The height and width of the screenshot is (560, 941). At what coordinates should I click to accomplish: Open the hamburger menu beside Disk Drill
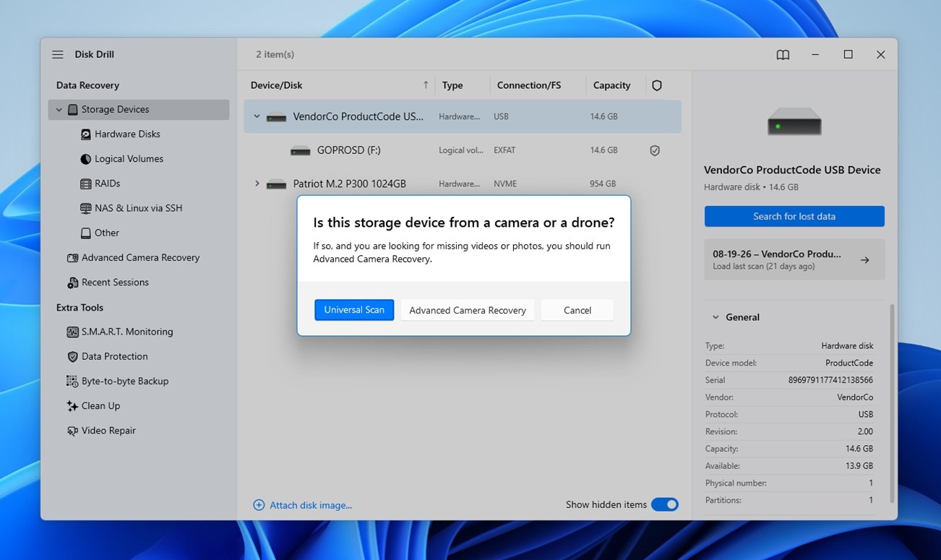[x=58, y=55]
